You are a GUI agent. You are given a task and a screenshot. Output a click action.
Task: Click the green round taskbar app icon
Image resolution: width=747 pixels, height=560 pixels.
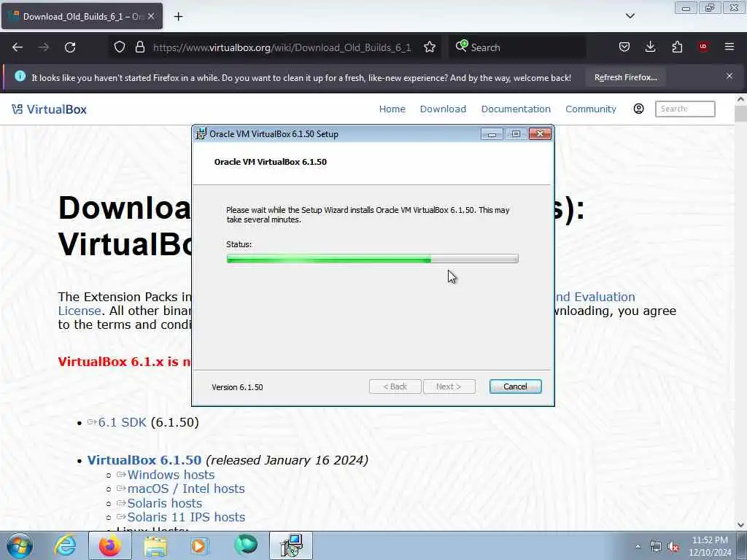[246, 545]
